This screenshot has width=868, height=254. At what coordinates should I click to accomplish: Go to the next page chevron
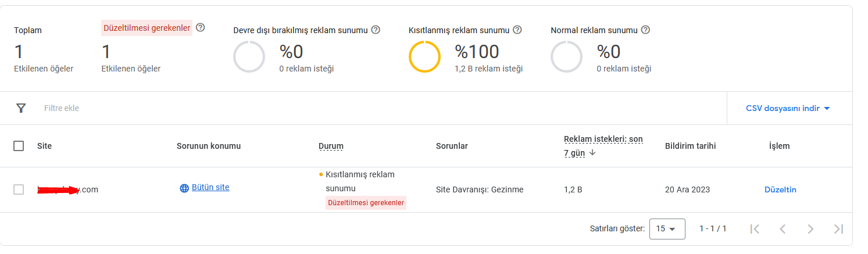(x=810, y=229)
